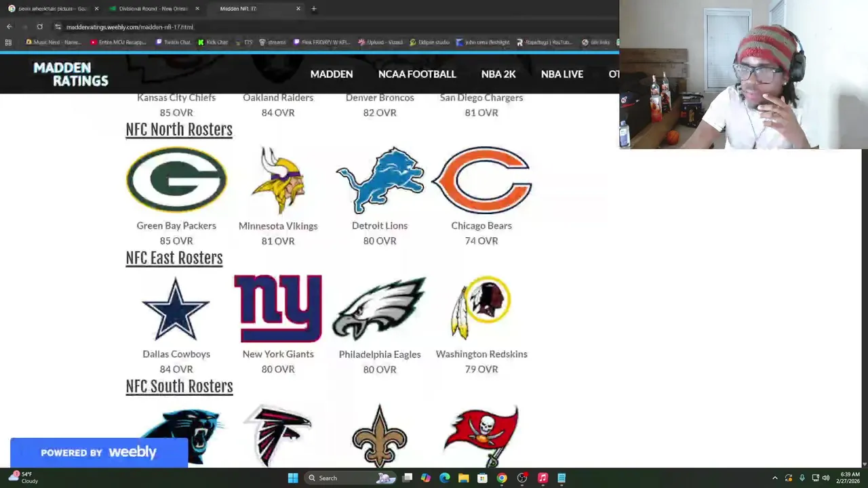Open the Dallas Cowboys roster link
The height and width of the screenshot is (488, 868).
(x=176, y=354)
